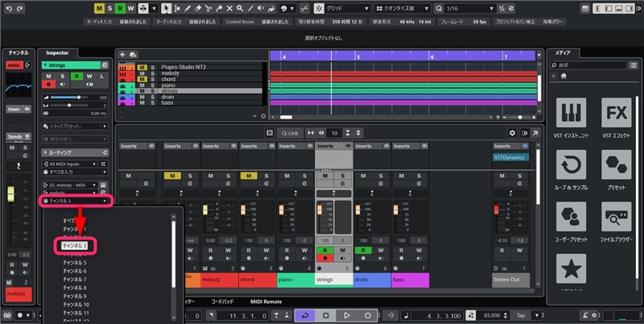
Task: Click the Tap tempo button
Action: (x=521, y=315)
